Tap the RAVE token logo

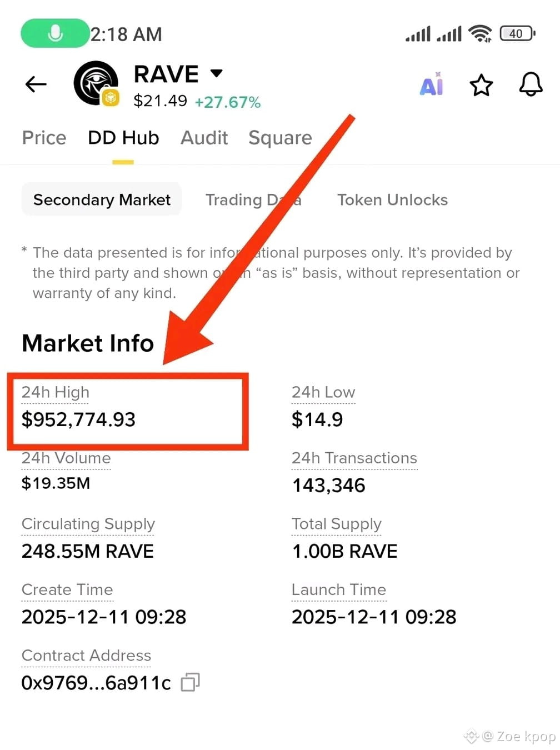[x=97, y=83]
